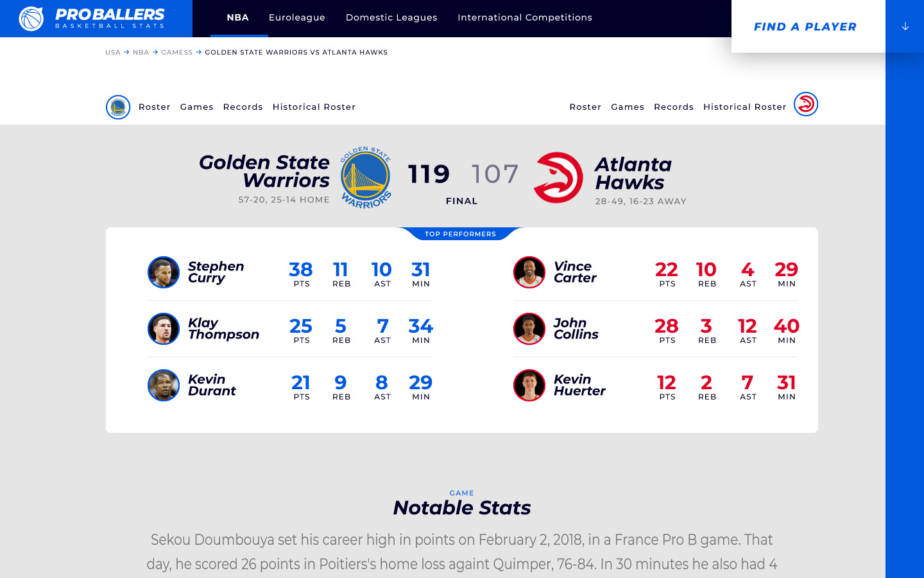This screenshot has width=924, height=578.
Task: Select Kevin Huerter's avatar
Action: click(x=529, y=385)
